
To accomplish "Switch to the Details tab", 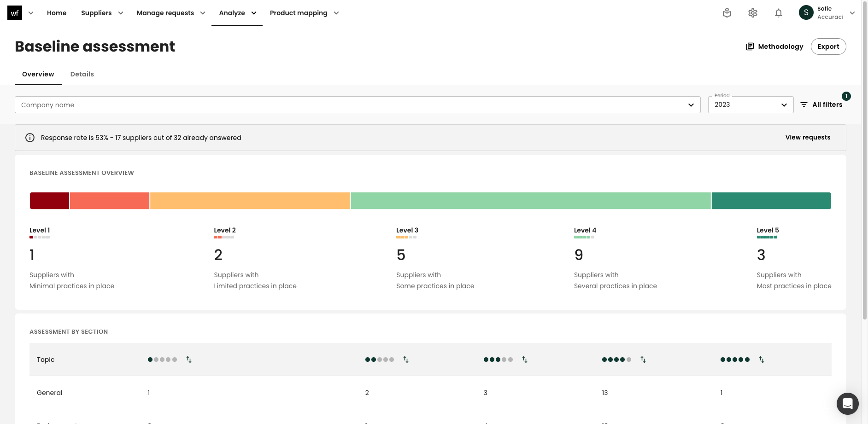I will point(82,74).
